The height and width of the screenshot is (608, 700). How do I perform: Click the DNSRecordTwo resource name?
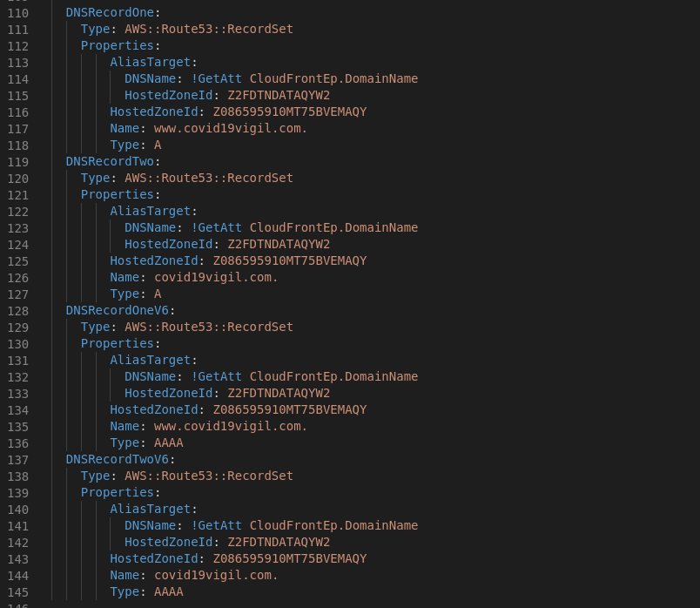(110, 161)
